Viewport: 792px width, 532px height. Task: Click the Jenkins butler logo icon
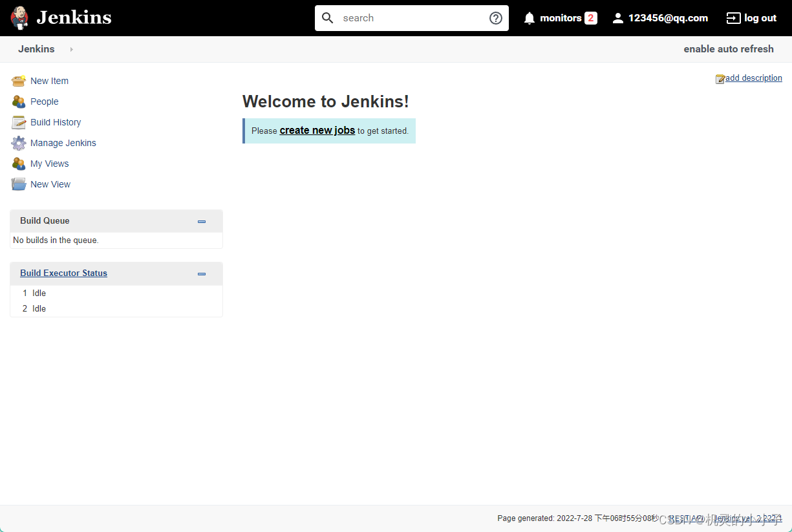point(19,18)
